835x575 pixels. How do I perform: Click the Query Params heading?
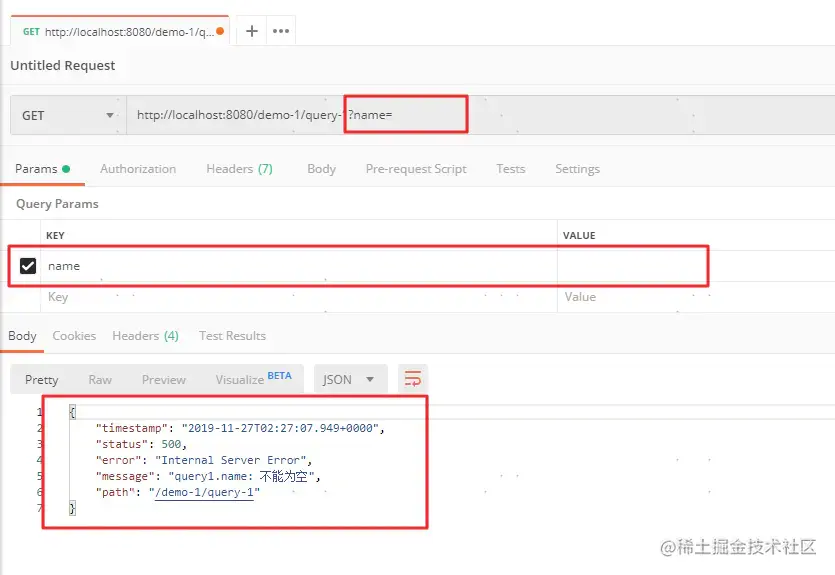click(x=57, y=204)
